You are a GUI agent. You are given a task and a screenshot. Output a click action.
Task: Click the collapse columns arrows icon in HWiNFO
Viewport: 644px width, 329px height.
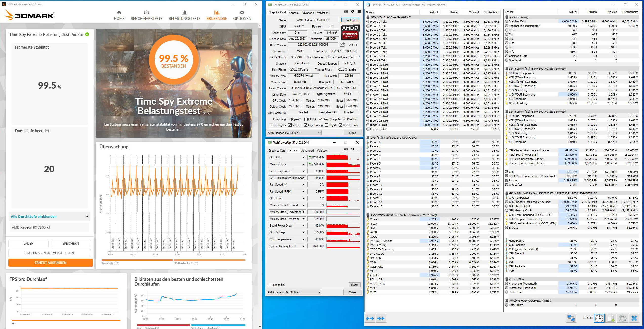coord(381,318)
